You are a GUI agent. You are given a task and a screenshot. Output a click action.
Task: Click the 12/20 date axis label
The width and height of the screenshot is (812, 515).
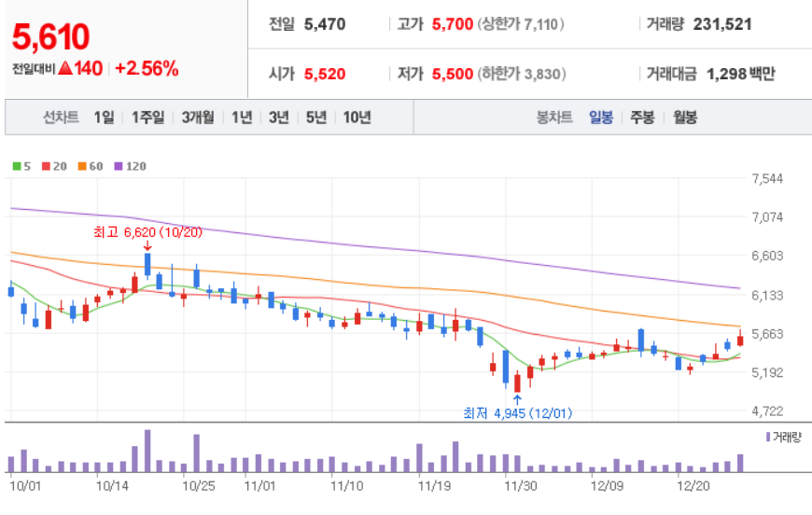click(x=693, y=486)
